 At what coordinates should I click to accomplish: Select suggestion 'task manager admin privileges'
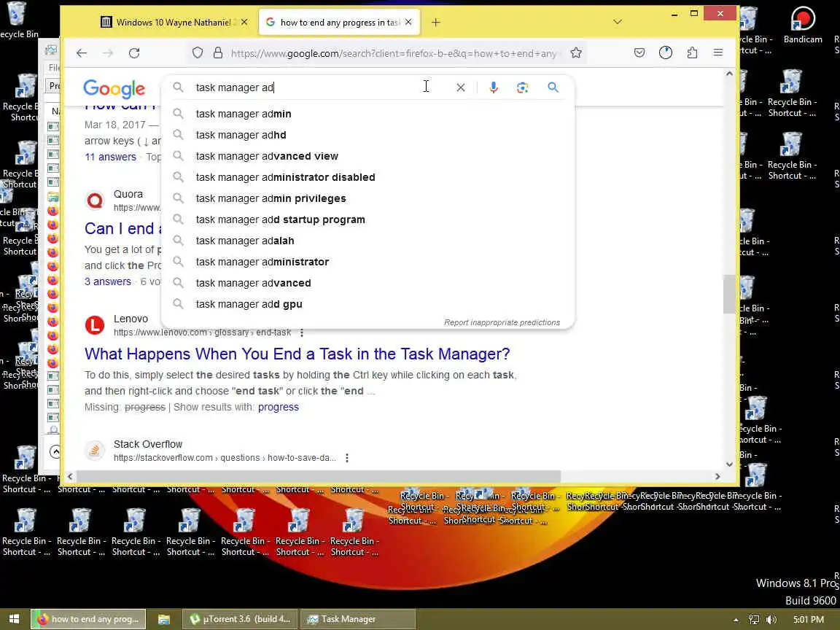pyautogui.click(x=367, y=198)
